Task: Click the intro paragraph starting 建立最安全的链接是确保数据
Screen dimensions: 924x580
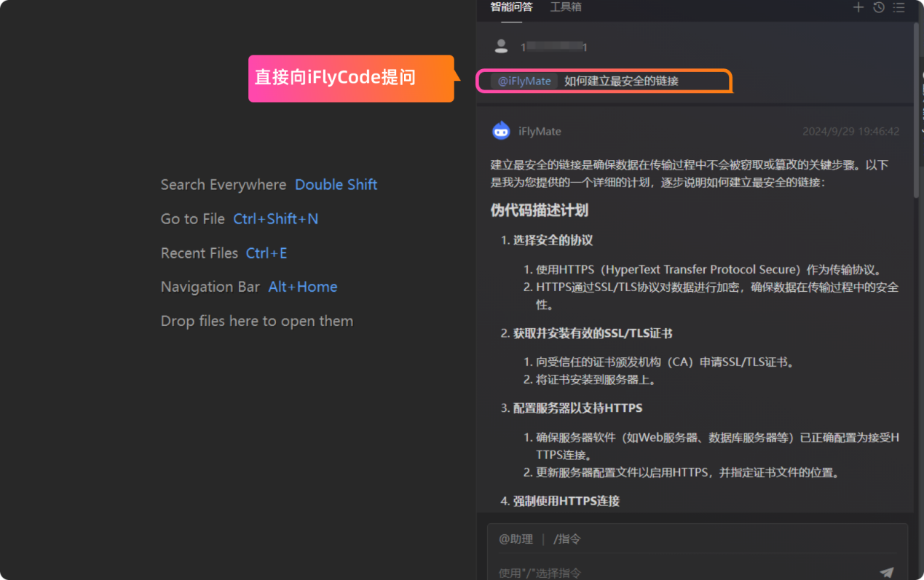Action: coord(690,173)
